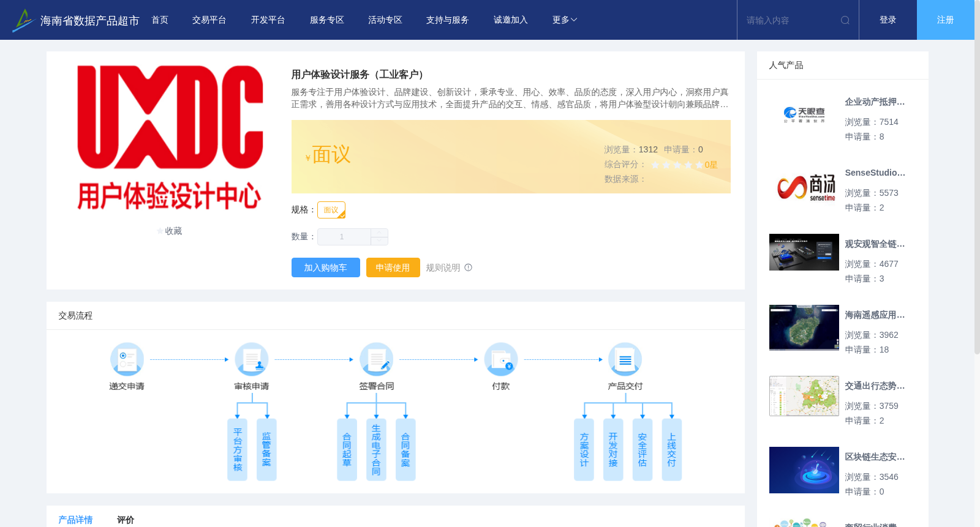Click the 递交申请 step icon
The height and width of the screenshot is (527, 980).
(x=127, y=359)
